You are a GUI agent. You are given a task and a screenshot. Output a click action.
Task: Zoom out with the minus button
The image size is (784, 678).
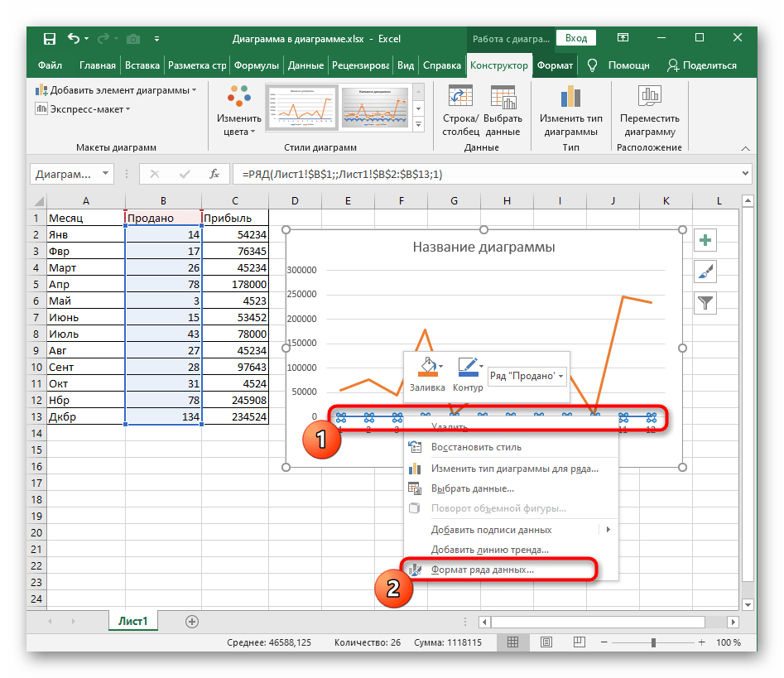(x=604, y=642)
